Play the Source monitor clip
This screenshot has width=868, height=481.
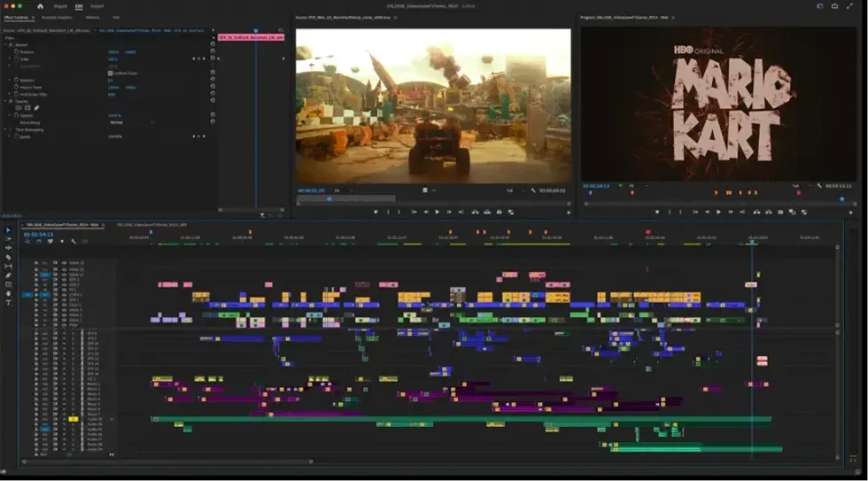click(x=438, y=212)
